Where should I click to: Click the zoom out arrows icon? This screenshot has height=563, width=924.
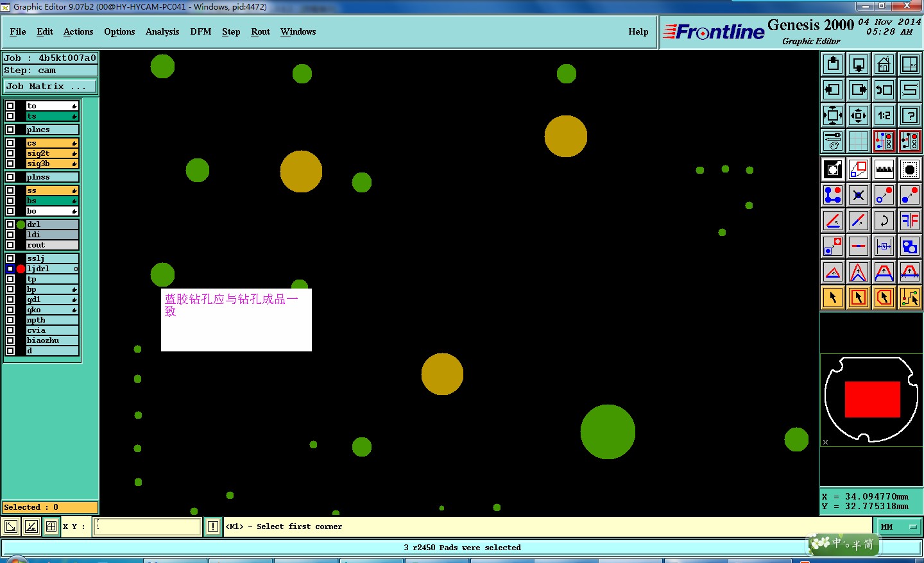click(859, 115)
